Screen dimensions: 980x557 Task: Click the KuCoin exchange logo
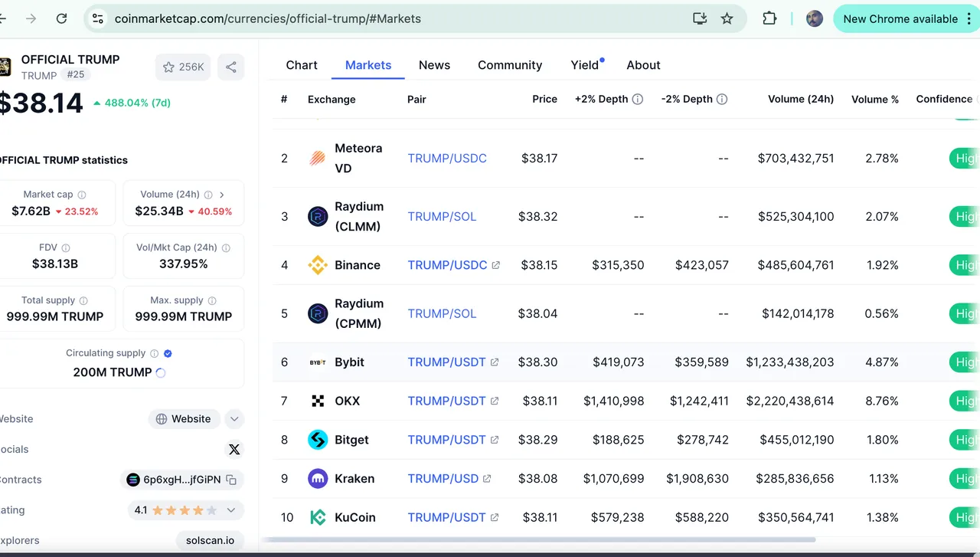(318, 518)
